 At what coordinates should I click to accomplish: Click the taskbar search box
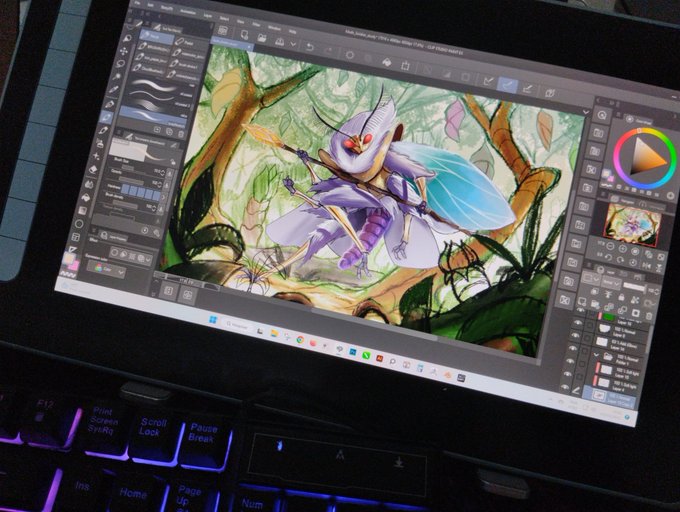(x=238, y=325)
